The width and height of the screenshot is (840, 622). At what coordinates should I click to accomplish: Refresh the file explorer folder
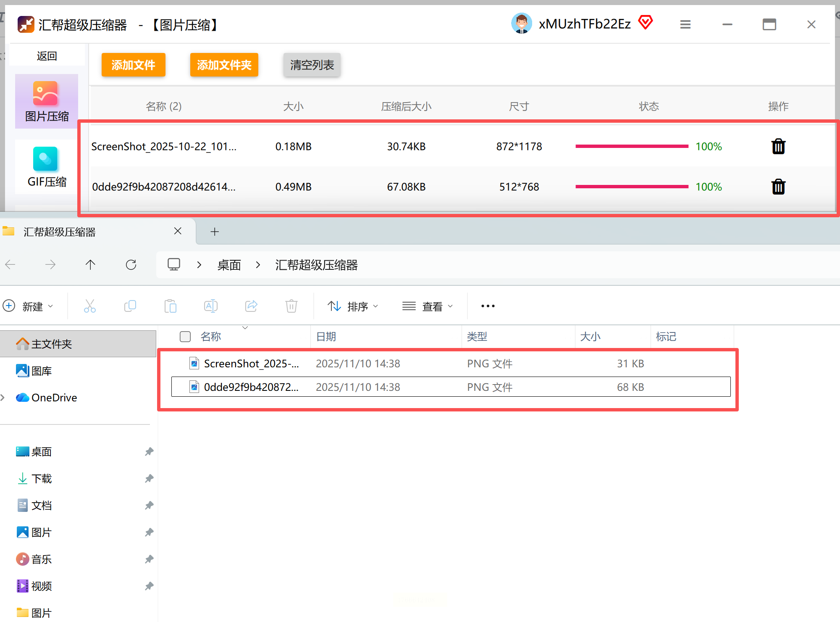131,265
